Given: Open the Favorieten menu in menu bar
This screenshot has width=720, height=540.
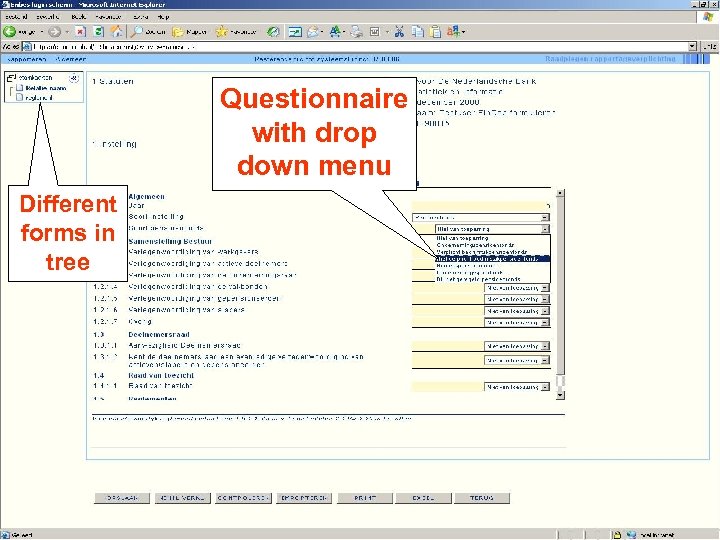Looking at the screenshot, I should pyautogui.click(x=109, y=17).
